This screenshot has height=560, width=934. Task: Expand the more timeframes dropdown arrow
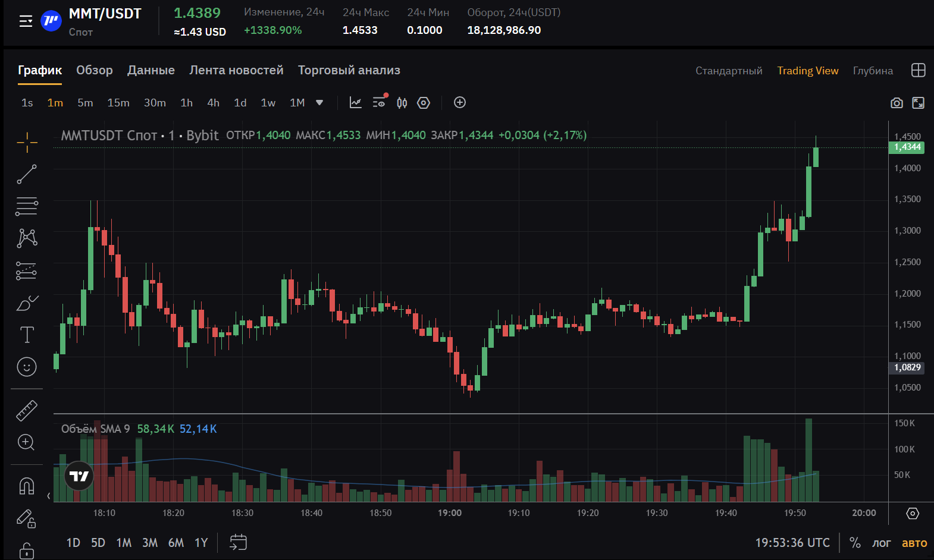(319, 103)
